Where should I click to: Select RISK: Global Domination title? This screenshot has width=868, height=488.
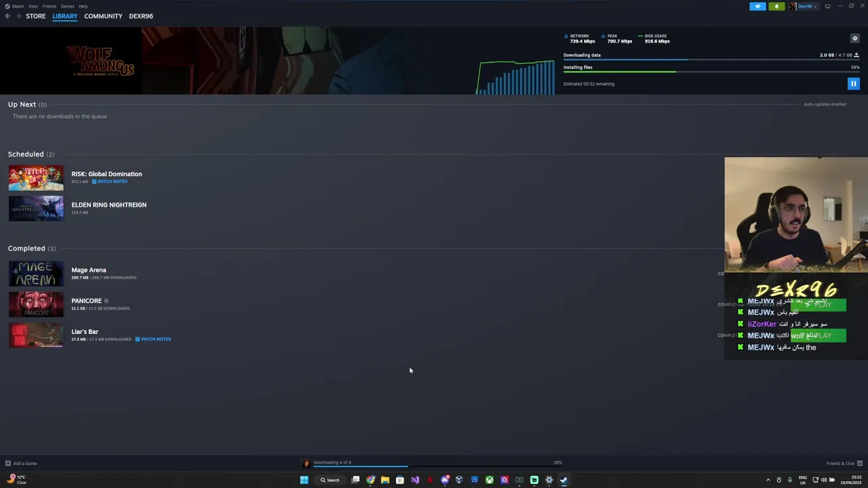click(x=106, y=174)
